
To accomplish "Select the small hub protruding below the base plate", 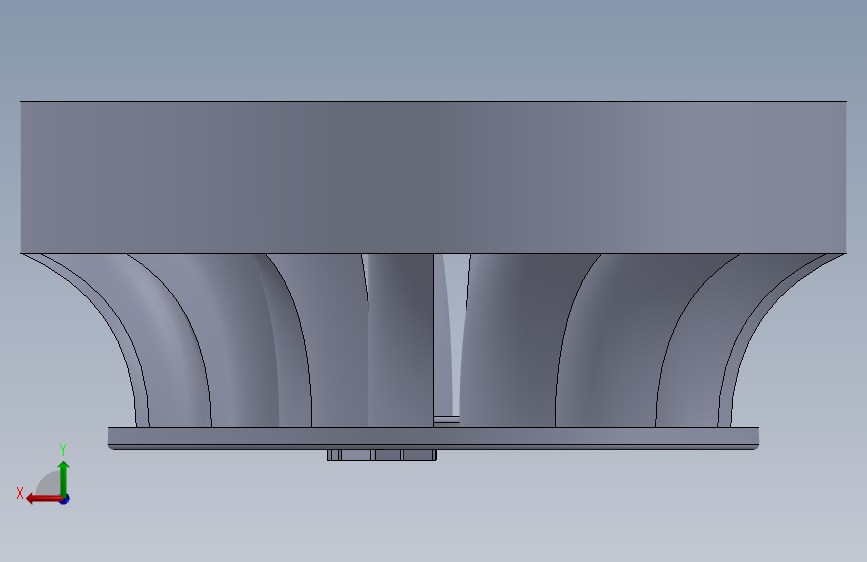I will point(382,455).
